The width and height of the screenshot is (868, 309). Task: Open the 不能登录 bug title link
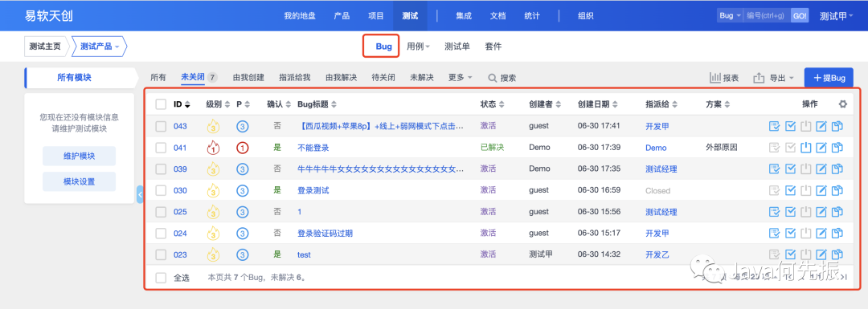[313, 148]
